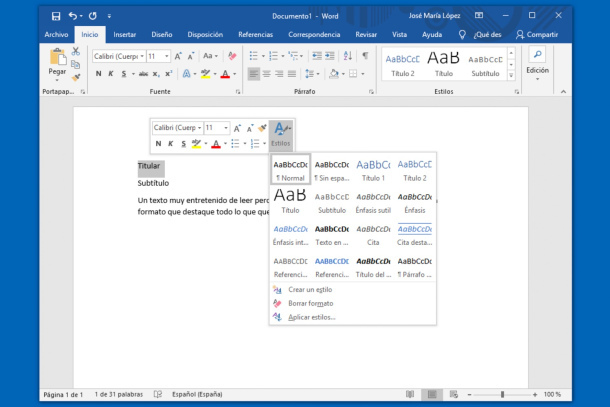Viewport: 610px width, 407px height.
Task: Open the font name dropdown in ribbon
Action: [x=140, y=57]
